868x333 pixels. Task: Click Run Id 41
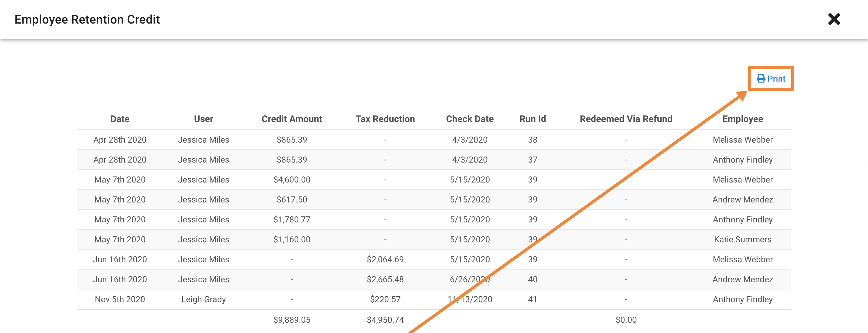[x=533, y=299]
